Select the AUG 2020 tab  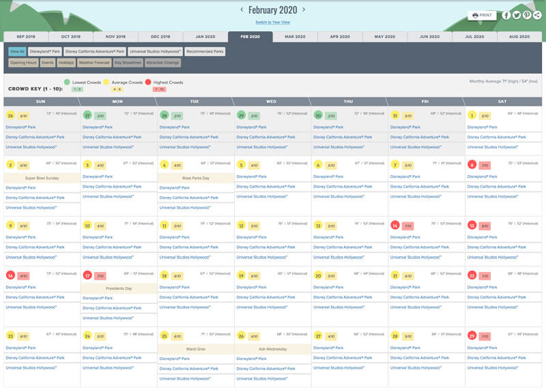click(519, 37)
